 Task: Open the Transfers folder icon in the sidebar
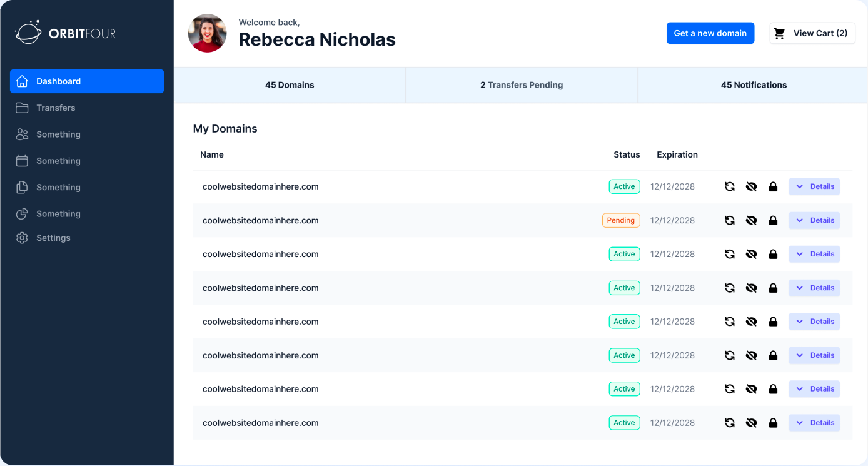click(x=21, y=108)
